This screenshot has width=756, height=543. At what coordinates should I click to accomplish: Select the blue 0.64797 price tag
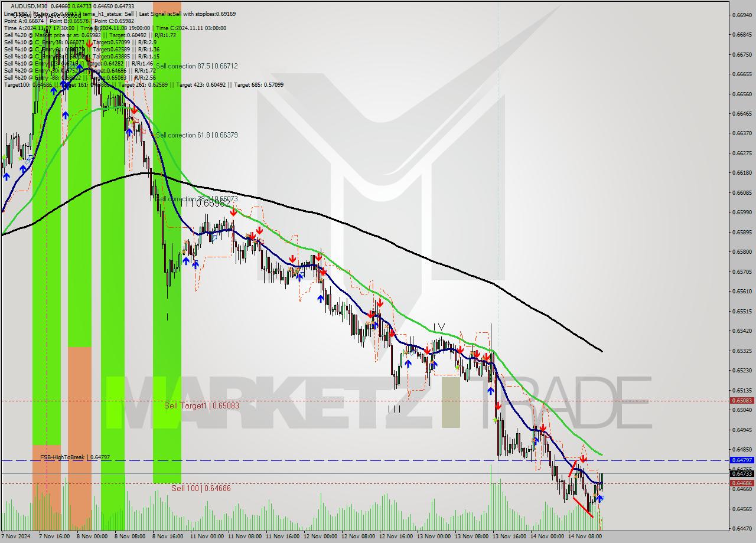(742, 460)
